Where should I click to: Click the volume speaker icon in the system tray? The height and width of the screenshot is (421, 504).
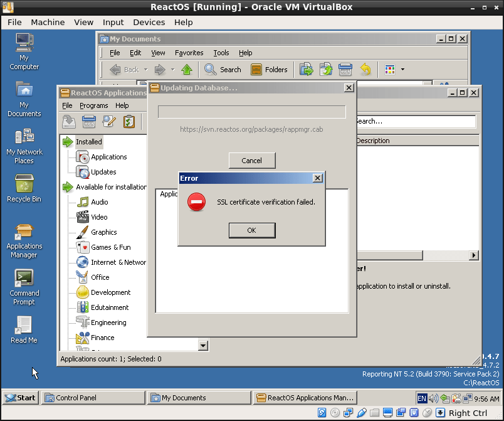(x=434, y=398)
